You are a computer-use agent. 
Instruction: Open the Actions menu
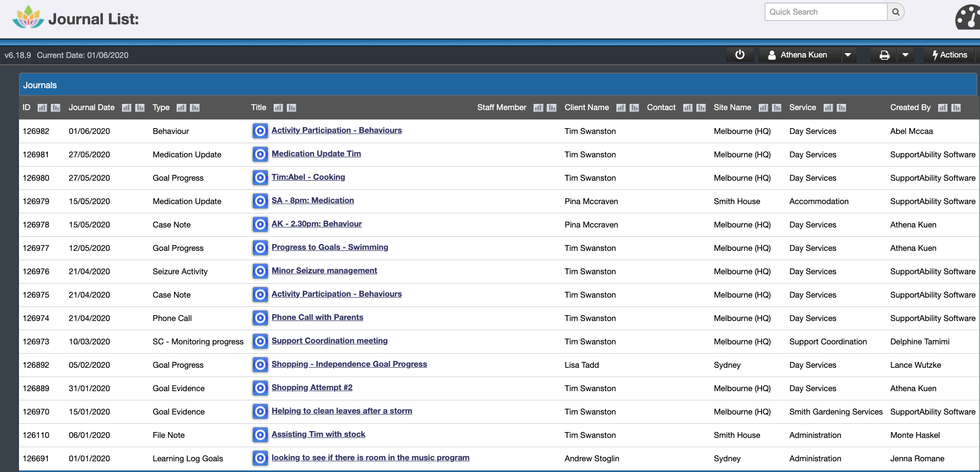(x=949, y=55)
